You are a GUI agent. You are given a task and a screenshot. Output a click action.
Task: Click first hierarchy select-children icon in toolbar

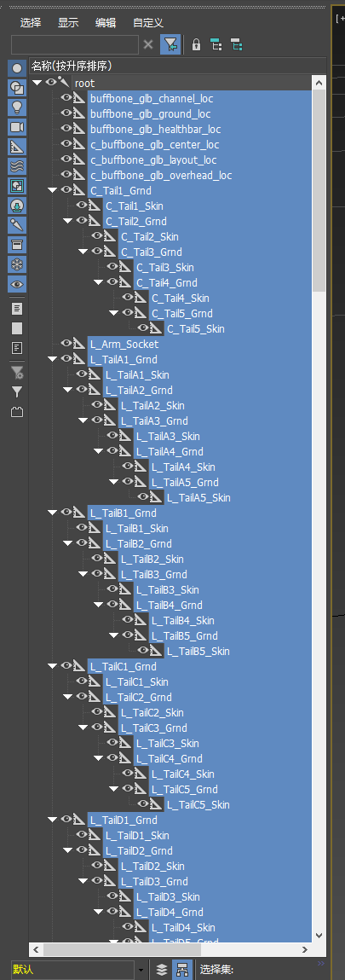[x=216, y=44]
